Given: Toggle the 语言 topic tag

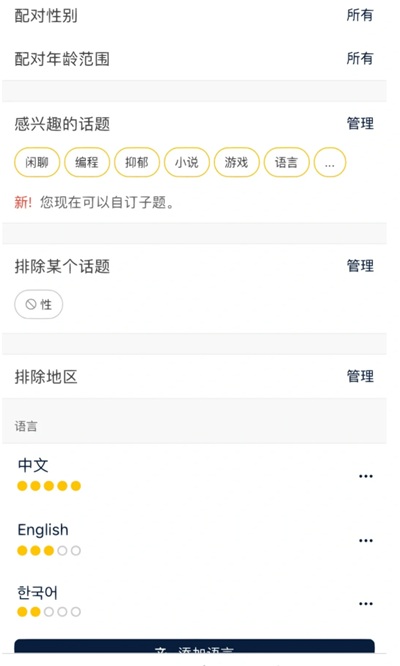Looking at the screenshot, I should [x=287, y=162].
